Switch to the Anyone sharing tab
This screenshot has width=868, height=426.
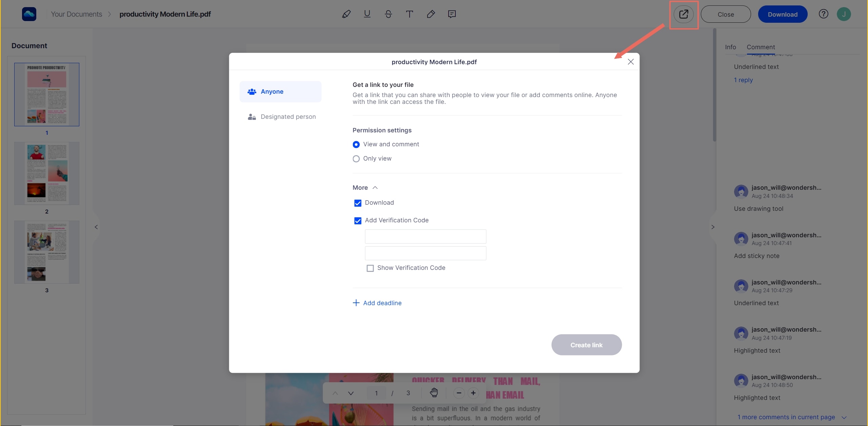pyautogui.click(x=280, y=92)
